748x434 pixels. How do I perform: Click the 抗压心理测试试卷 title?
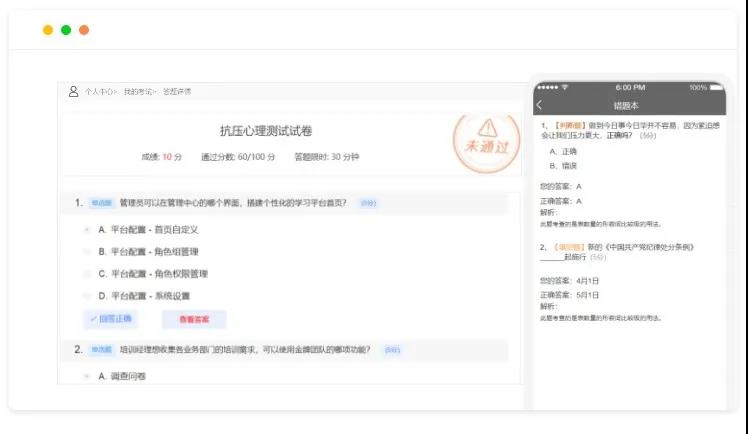[266, 131]
